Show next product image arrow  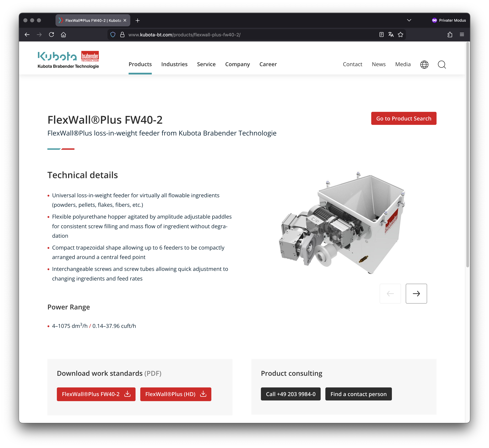point(416,294)
